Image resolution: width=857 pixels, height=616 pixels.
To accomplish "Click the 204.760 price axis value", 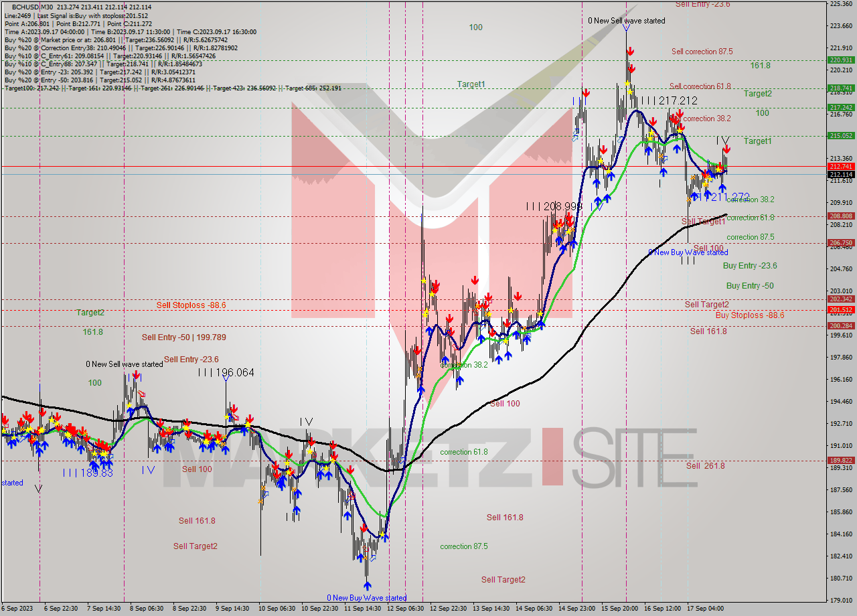I will click(x=840, y=268).
